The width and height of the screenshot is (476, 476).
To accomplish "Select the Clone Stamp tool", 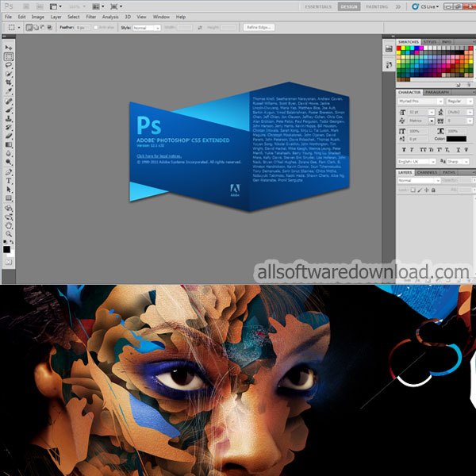I will coord(9,118).
